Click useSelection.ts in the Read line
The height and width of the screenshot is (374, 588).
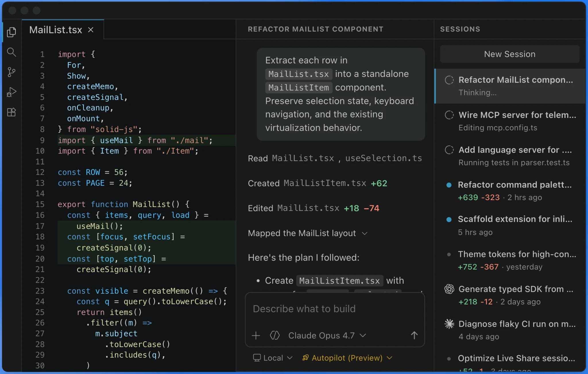coord(384,158)
